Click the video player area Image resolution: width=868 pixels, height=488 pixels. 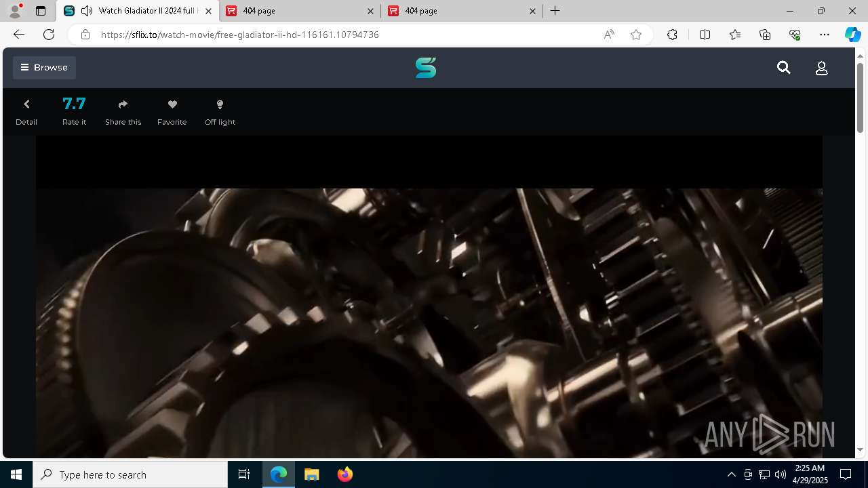tap(429, 297)
